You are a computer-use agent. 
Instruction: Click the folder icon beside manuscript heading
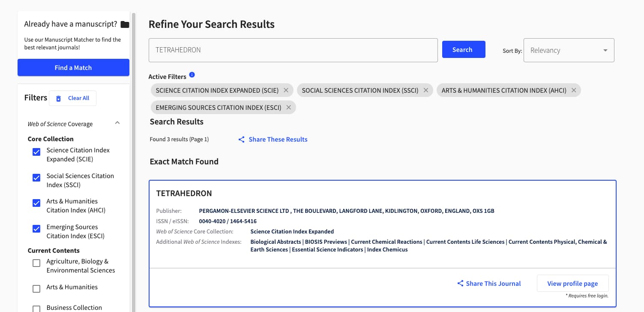[125, 24]
